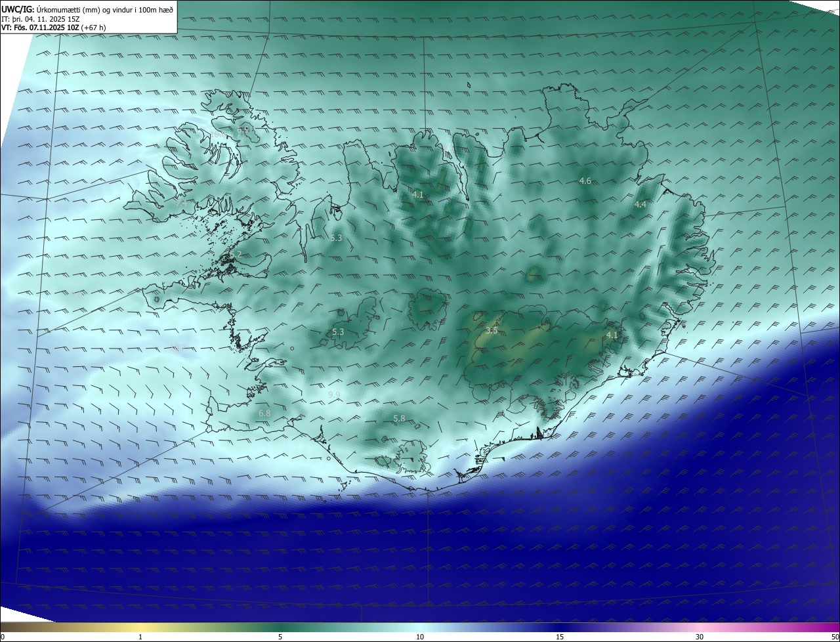Click the valid time 'VT: Fös. 07.11.2025 10Z (+67 h)'
The height and width of the screenshot is (642, 840).
point(54,28)
